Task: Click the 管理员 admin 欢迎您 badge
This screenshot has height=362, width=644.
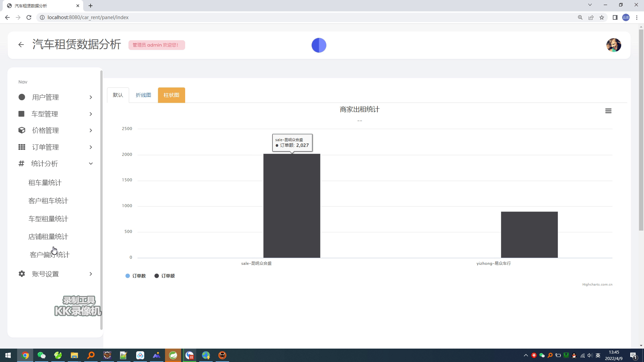Action: coord(157,45)
